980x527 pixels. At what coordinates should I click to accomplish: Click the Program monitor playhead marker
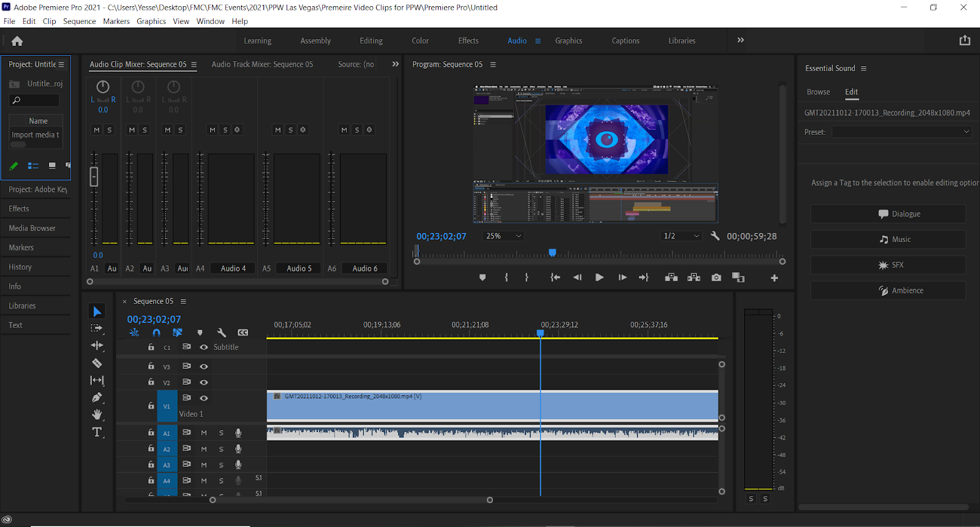pos(552,252)
